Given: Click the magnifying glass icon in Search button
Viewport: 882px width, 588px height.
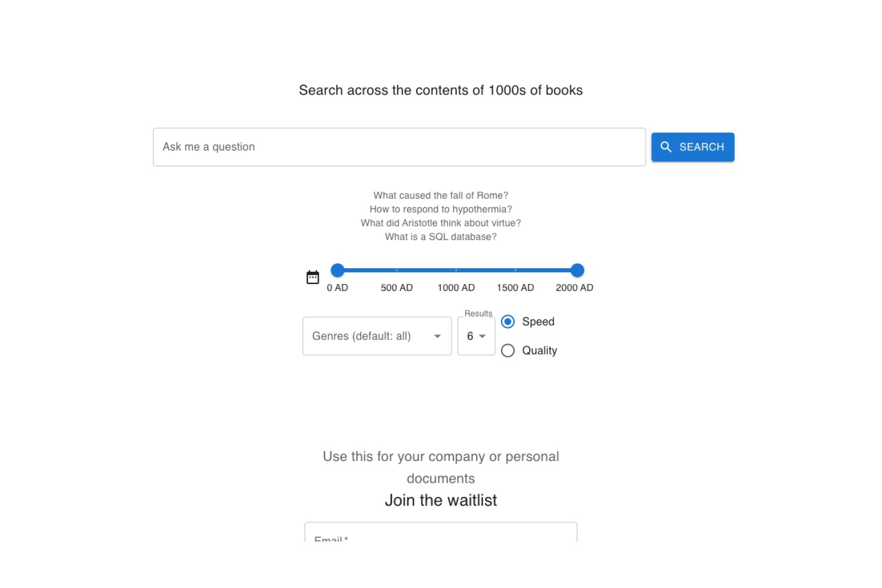Looking at the screenshot, I should point(666,147).
